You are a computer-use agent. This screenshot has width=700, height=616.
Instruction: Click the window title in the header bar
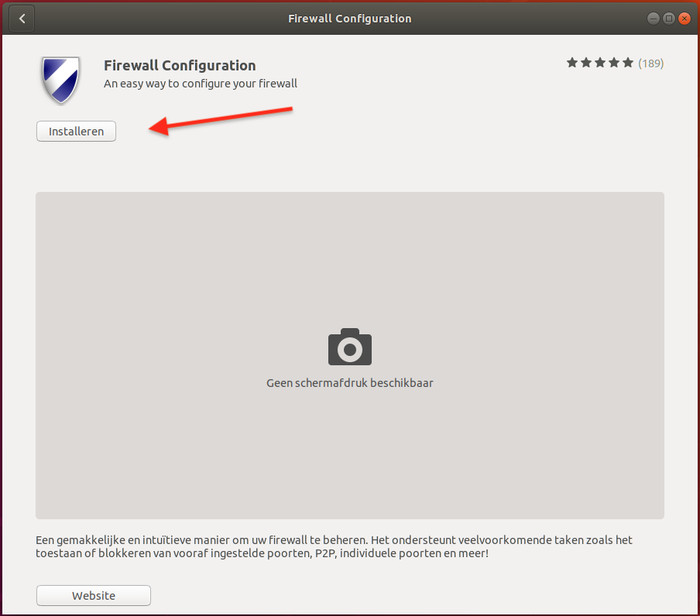click(x=350, y=19)
